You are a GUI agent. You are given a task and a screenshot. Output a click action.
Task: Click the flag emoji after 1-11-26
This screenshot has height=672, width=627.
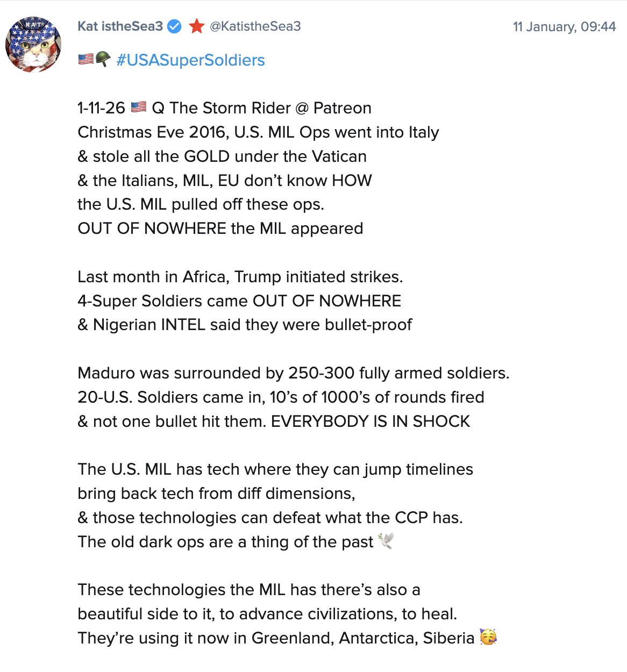(x=139, y=107)
